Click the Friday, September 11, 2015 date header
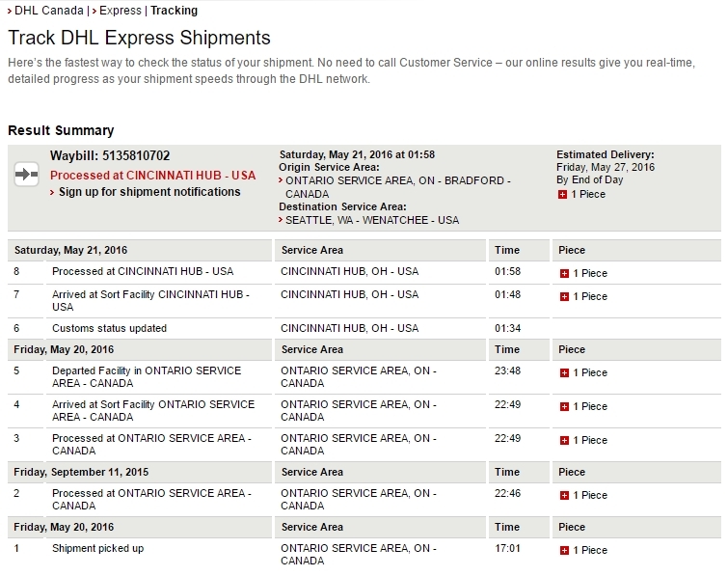This screenshot has height=576, width=728. pos(81,472)
